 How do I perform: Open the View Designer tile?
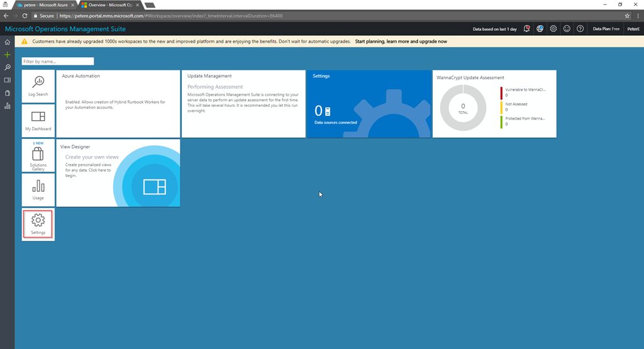pyautogui.click(x=118, y=173)
